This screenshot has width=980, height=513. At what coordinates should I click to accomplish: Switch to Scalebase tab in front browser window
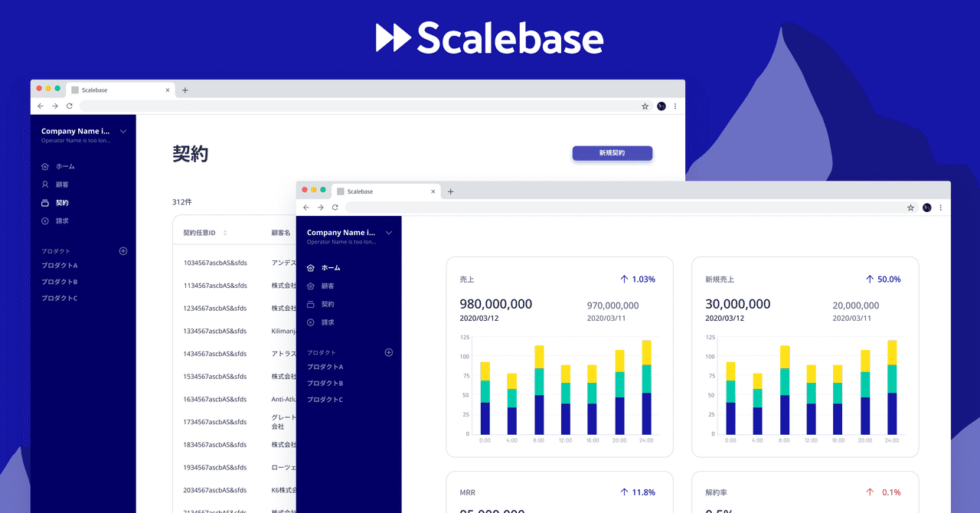(x=387, y=191)
